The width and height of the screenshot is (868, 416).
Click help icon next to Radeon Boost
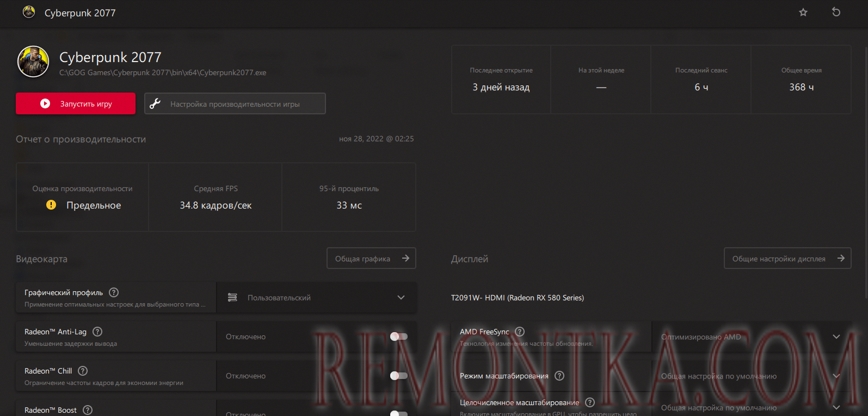(88, 410)
